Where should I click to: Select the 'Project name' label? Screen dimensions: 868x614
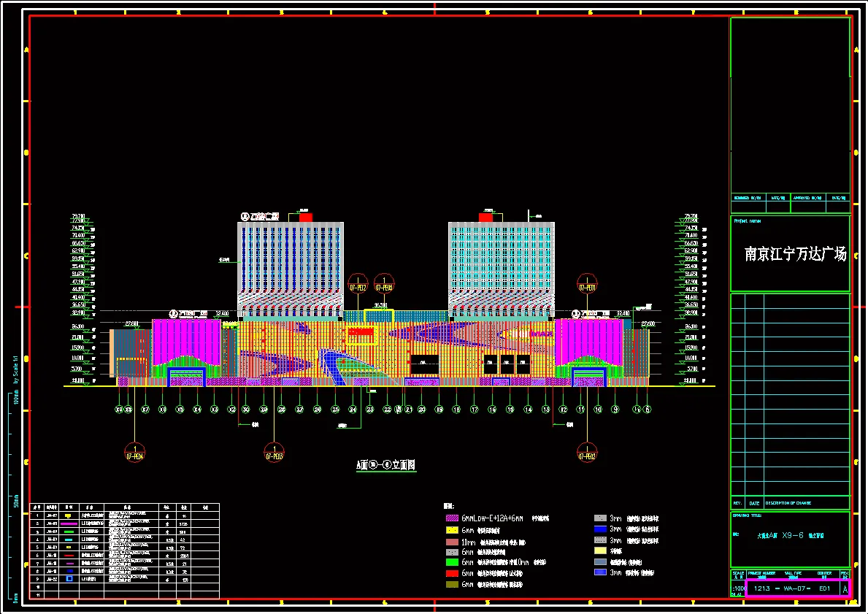coord(748,221)
